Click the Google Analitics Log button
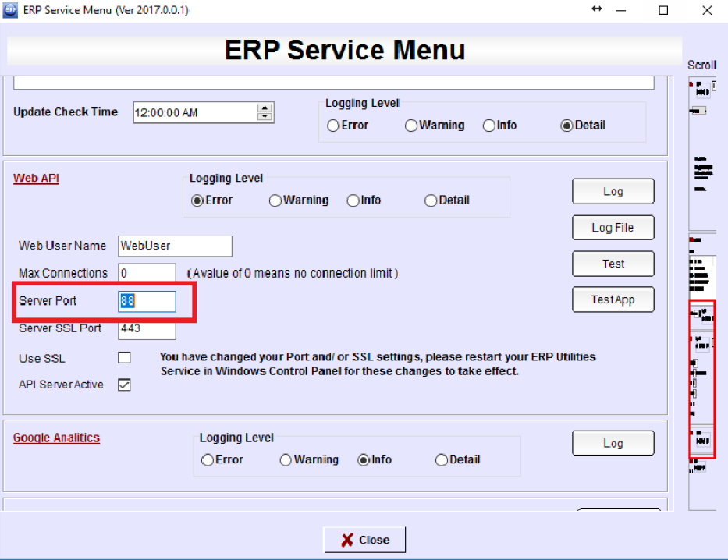 click(613, 444)
